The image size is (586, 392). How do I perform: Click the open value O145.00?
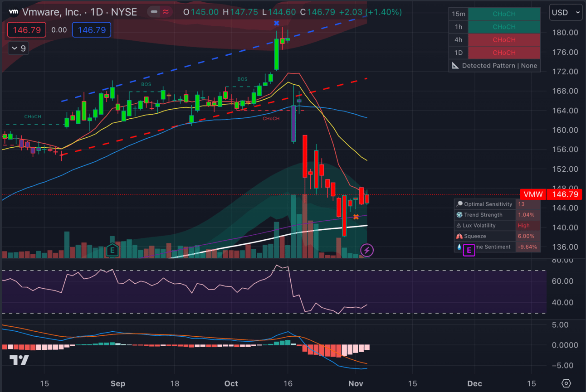click(x=201, y=12)
